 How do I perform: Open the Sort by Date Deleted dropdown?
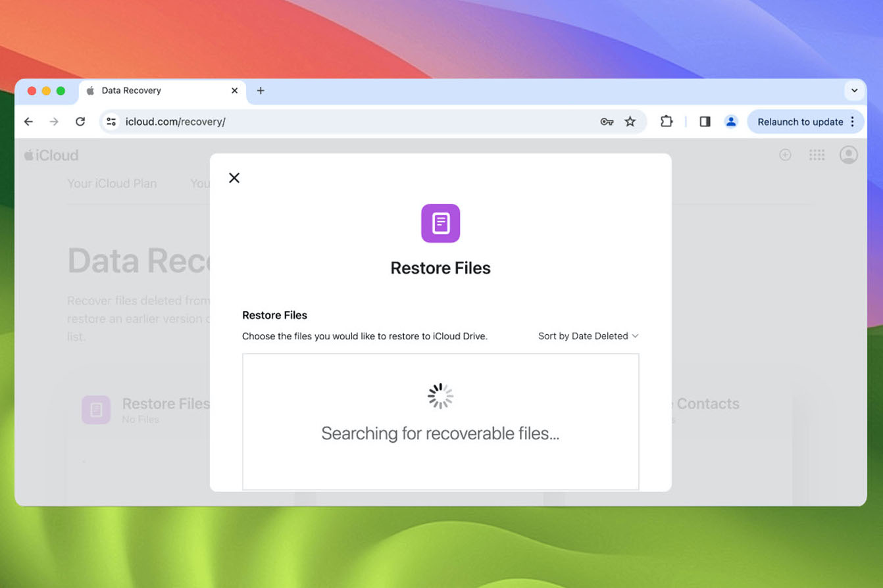pos(588,336)
